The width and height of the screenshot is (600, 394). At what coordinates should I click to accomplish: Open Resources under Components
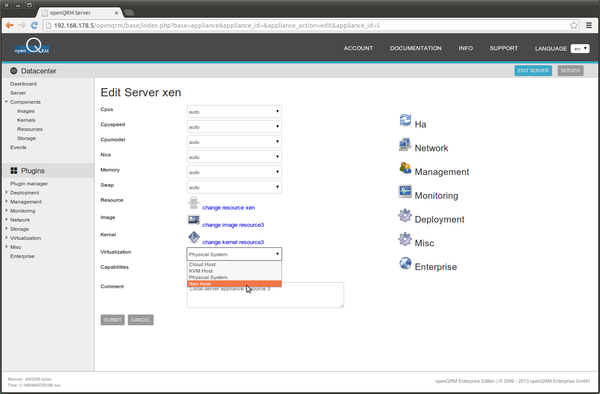click(x=30, y=129)
